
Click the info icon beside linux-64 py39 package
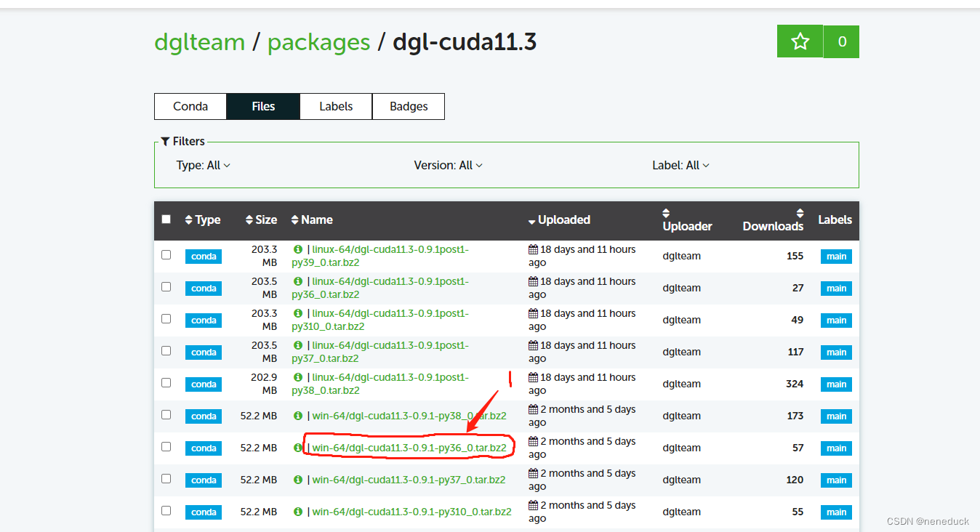click(298, 249)
